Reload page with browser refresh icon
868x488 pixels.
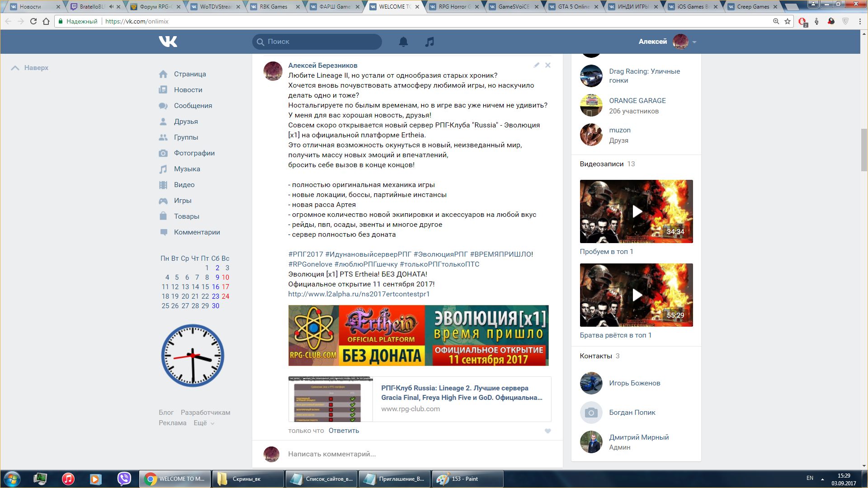coord(33,21)
